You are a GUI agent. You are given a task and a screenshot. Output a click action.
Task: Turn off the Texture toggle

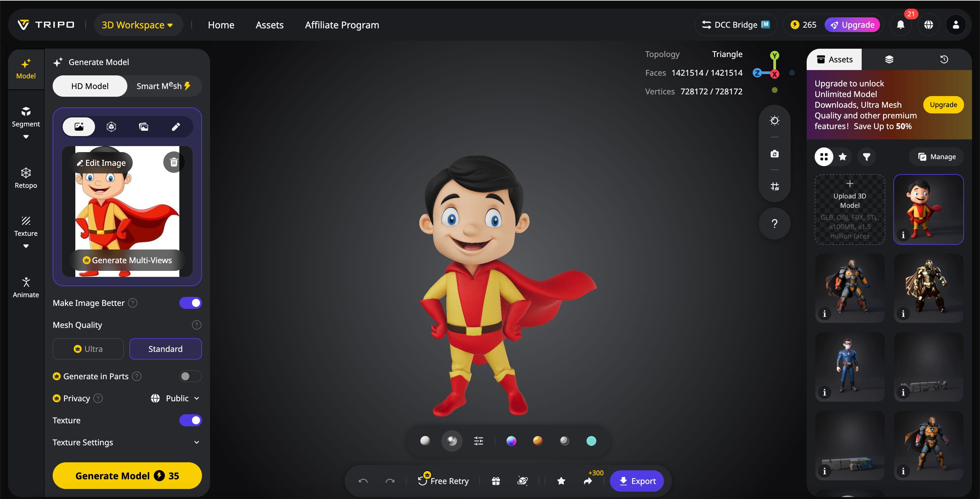[x=190, y=420]
